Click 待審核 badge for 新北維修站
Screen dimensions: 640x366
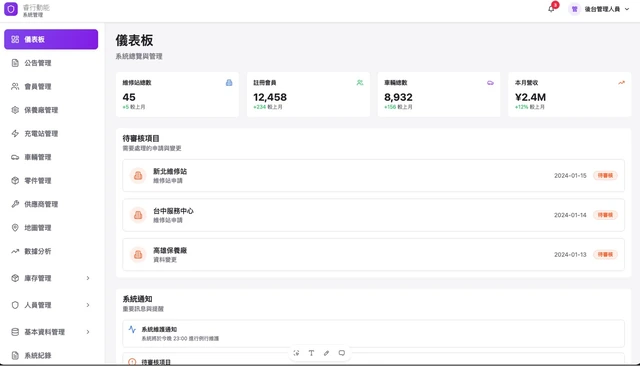pos(605,175)
